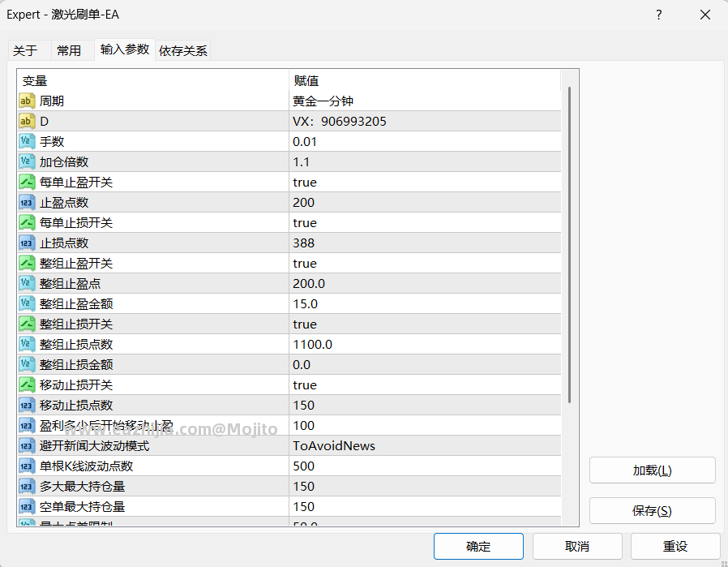Click the string icon beside D

click(27, 121)
